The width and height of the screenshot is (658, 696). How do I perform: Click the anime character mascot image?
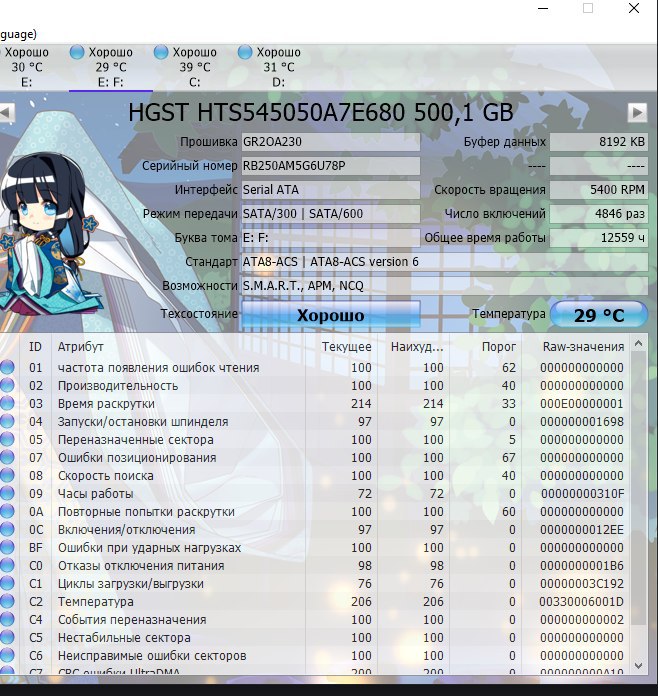pyautogui.click(x=49, y=233)
